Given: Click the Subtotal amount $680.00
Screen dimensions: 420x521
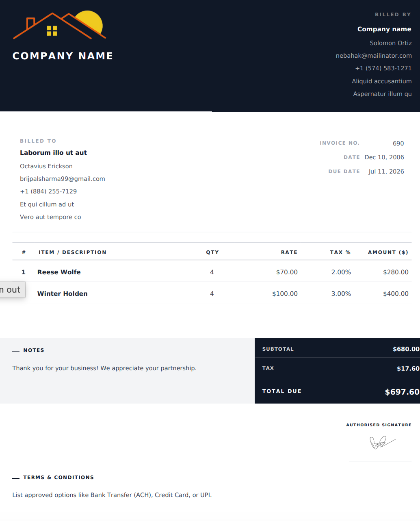Looking at the screenshot, I should [406, 349].
